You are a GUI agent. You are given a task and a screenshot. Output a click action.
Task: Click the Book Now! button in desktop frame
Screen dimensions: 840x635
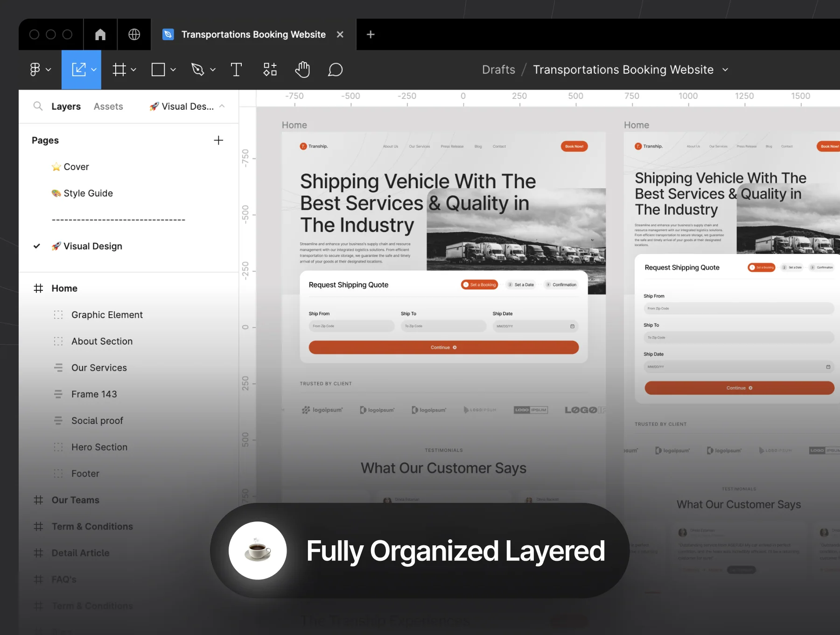pos(574,146)
